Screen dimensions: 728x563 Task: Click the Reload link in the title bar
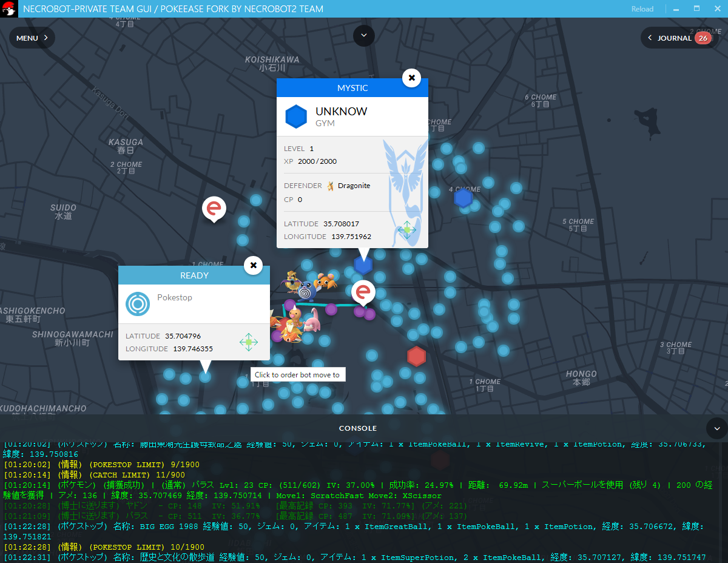642,9
